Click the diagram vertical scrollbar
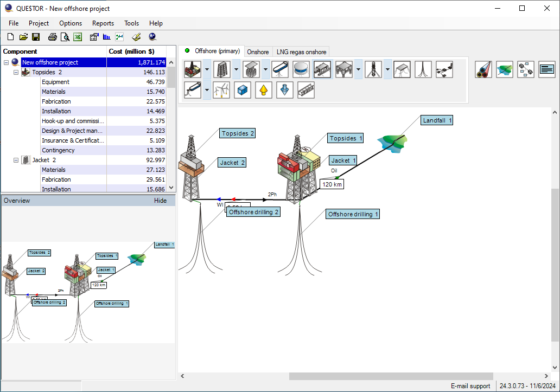 coord(555,265)
